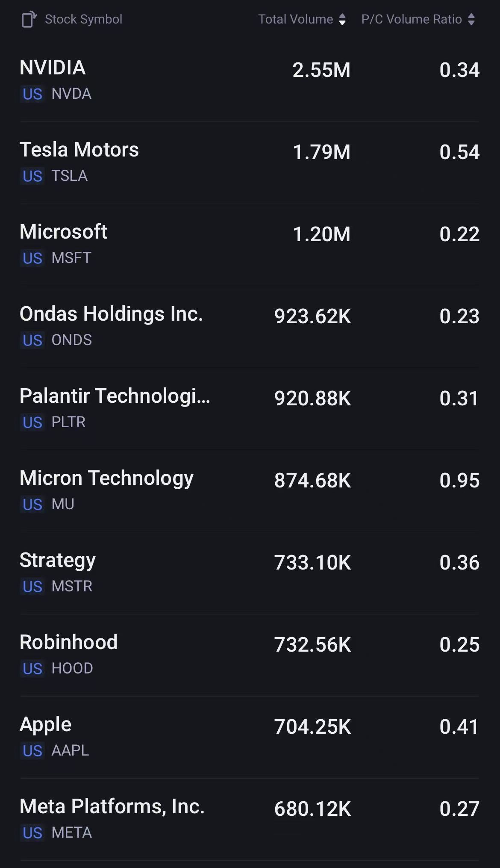Sort by P/C Volume Ratio arrows
This screenshot has height=868, width=500.
click(471, 19)
